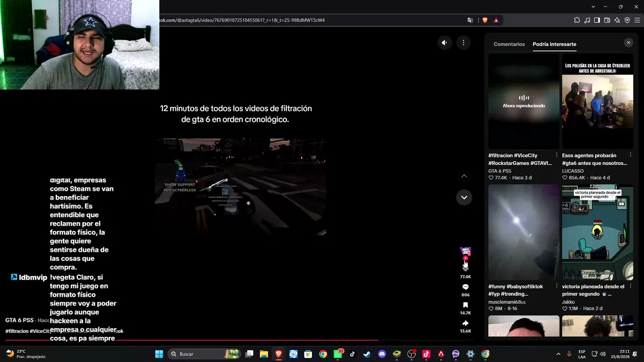Toggle the microphone tray icon
This screenshot has height=362, width=644.
(x=569, y=354)
